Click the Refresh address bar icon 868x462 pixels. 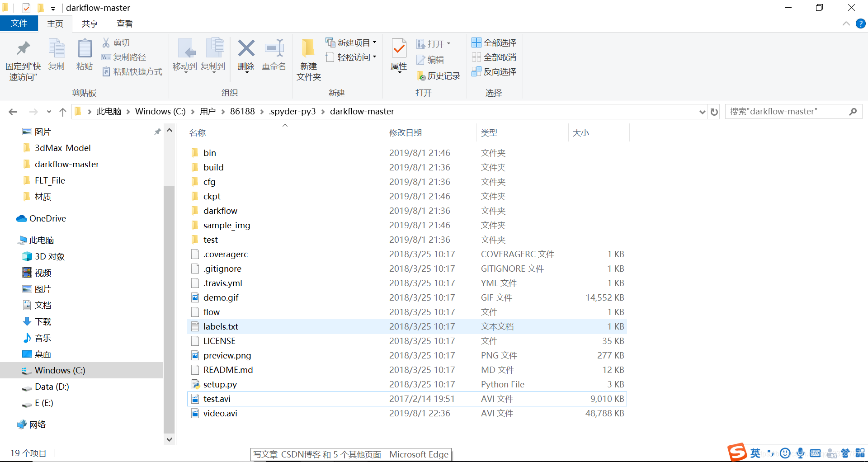tap(714, 112)
